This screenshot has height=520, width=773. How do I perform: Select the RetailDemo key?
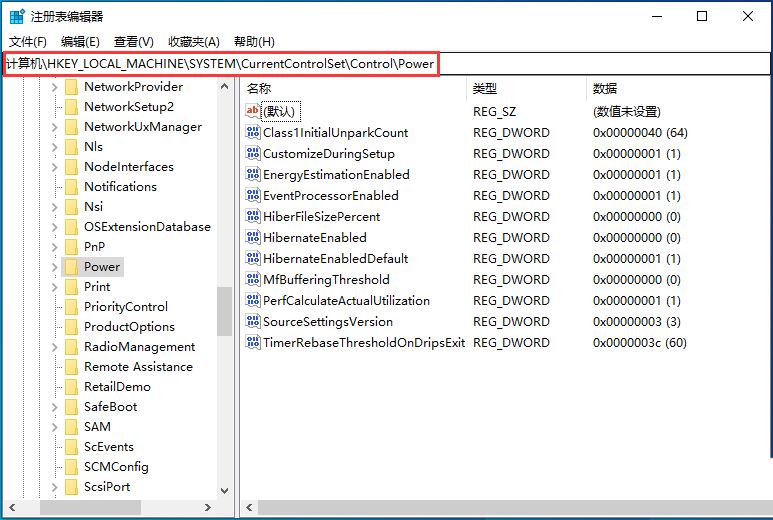117,387
